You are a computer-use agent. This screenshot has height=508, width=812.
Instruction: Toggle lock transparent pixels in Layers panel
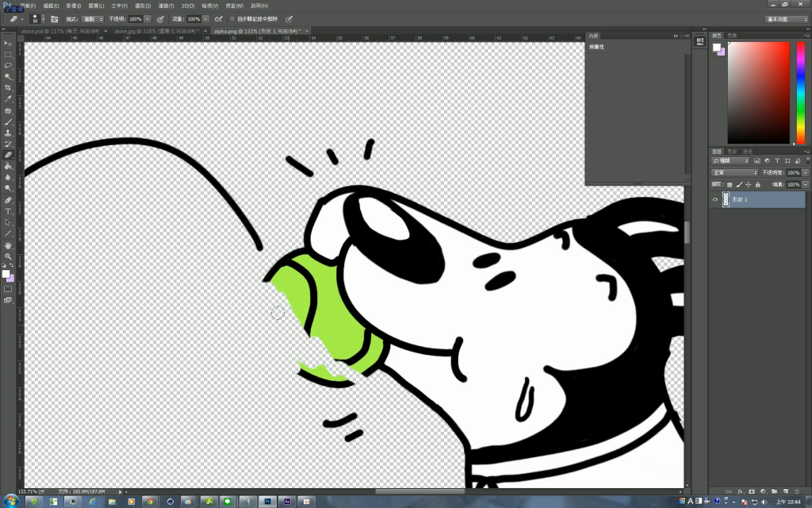pyautogui.click(x=730, y=184)
